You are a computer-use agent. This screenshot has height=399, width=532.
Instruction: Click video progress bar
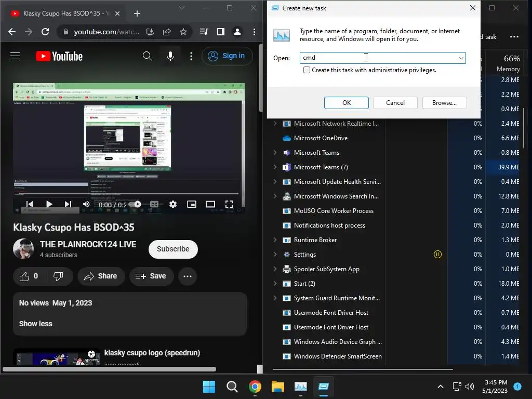click(x=129, y=193)
